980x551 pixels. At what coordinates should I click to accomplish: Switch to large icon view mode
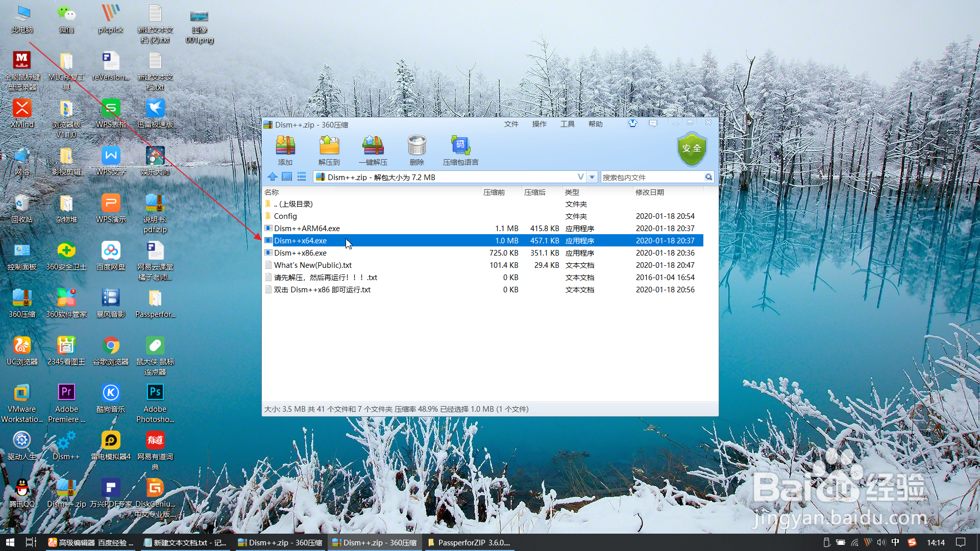click(287, 177)
